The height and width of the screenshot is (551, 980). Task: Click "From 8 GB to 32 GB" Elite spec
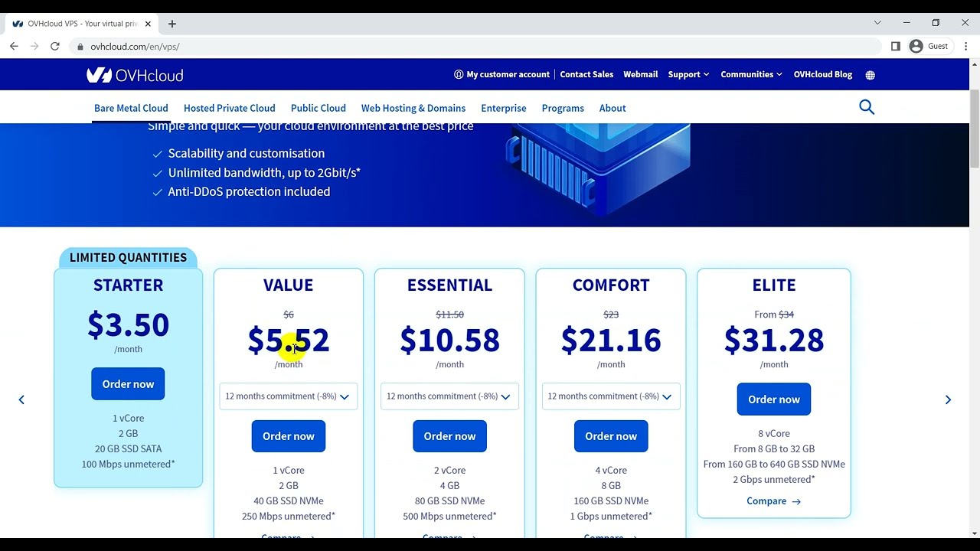(x=774, y=448)
